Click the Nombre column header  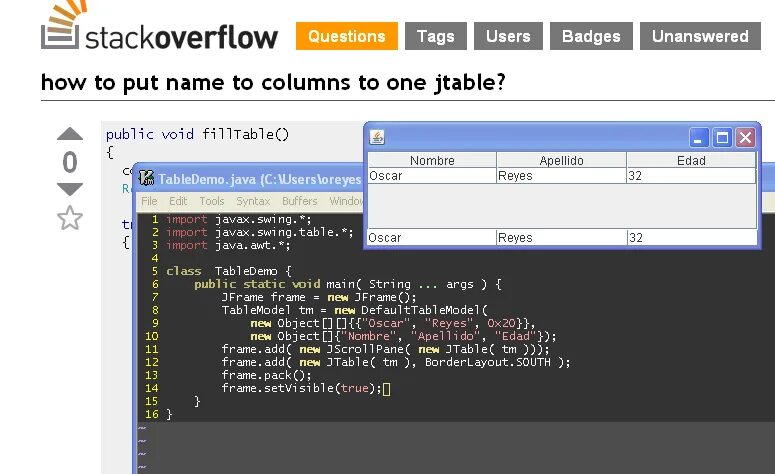coord(432,160)
